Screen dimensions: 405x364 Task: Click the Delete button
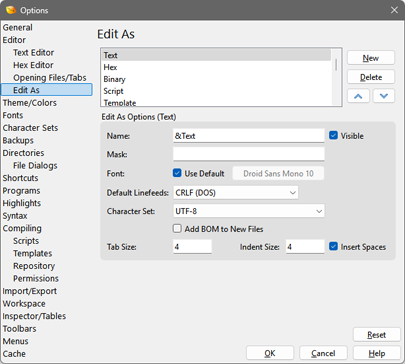click(x=371, y=77)
